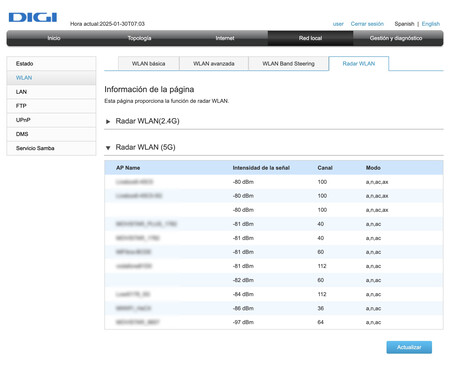Click the Intensidad de la señal header
Screen dimensions: 450x373
click(x=261, y=168)
